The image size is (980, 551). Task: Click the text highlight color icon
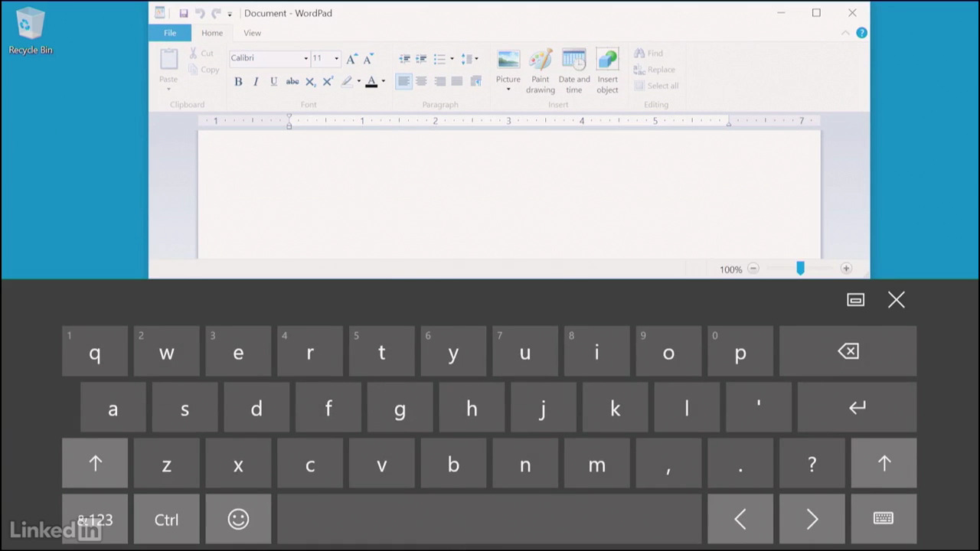(347, 81)
